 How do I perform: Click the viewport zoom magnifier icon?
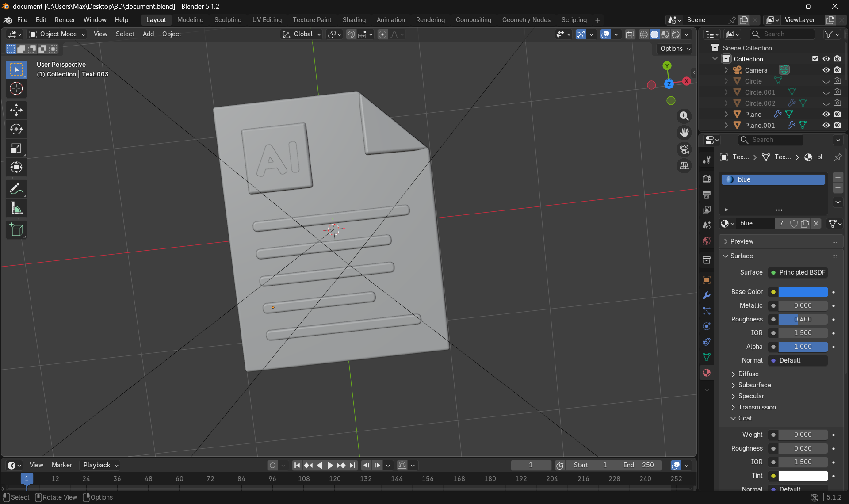pos(684,116)
